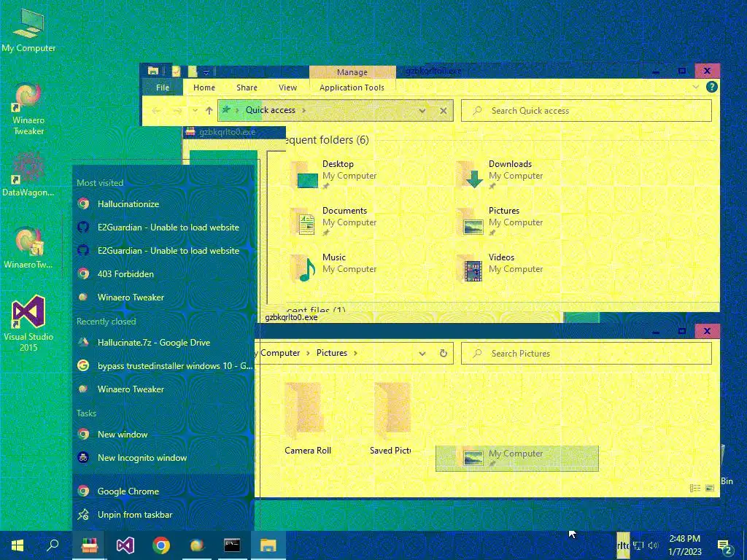Open the taskbar clock showing 2:48 PM
The image size is (747, 560).
tap(685, 545)
